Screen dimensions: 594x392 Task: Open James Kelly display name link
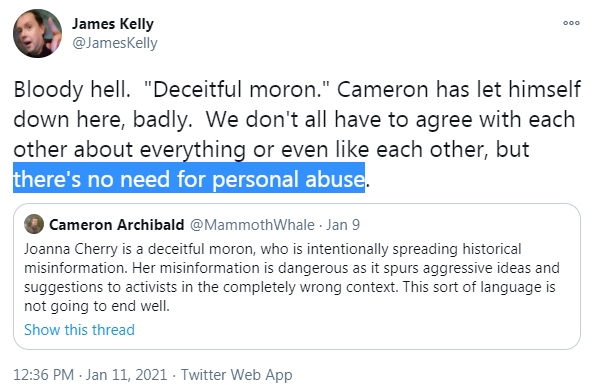coord(113,24)
